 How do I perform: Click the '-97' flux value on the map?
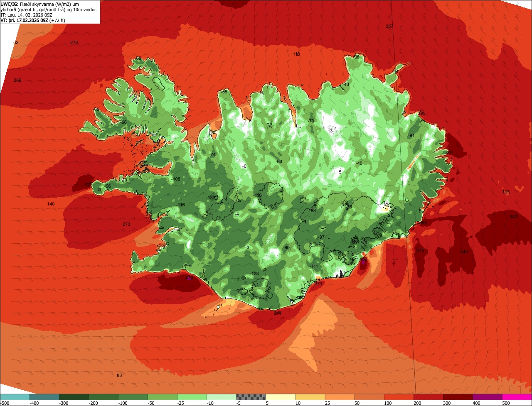pyautogui.click(x=321, y=237)
